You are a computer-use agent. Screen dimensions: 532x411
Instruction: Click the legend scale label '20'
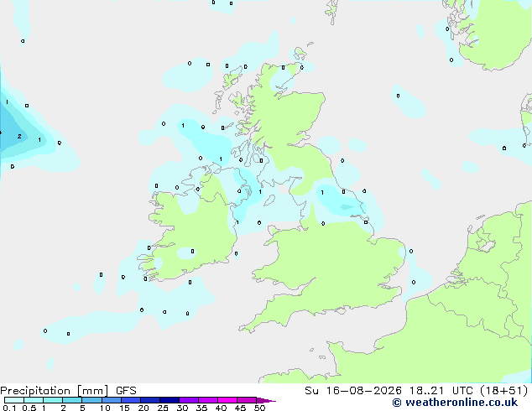tap(143, 408)
